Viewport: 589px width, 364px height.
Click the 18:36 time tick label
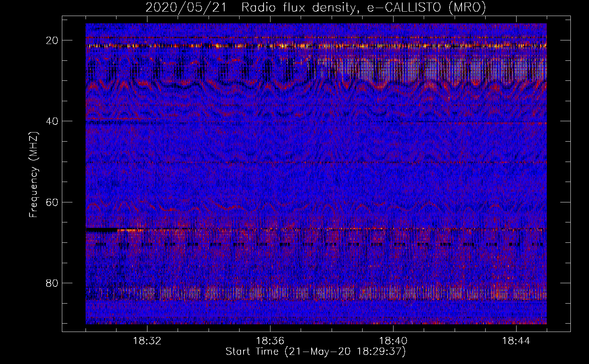[270, 341]
